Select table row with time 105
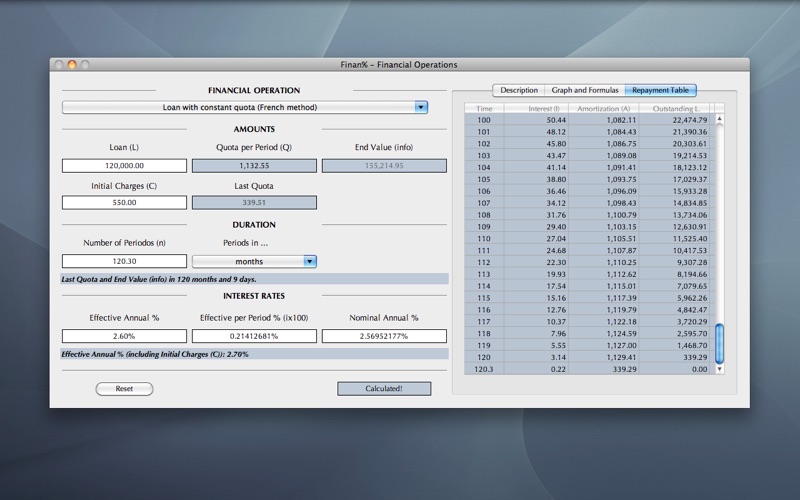Image resolution: width=800 pixels, height=500 pixels. click(x=589, y=180)
